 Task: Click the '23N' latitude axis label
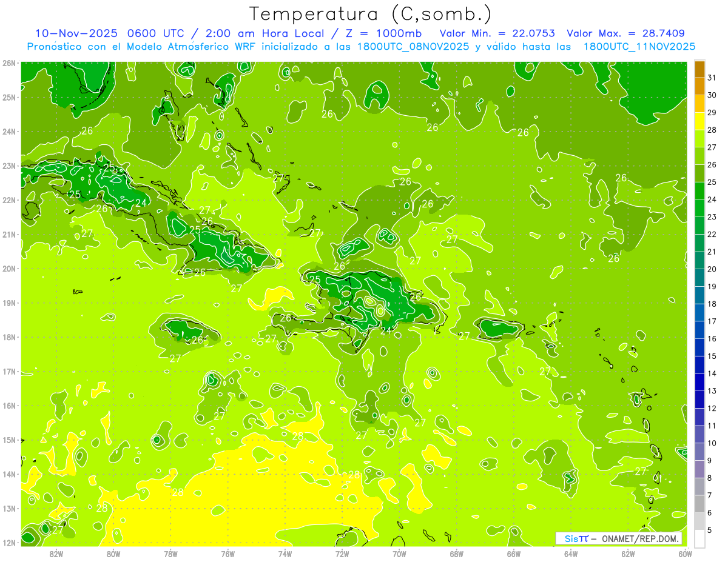[x=9, y=166]
